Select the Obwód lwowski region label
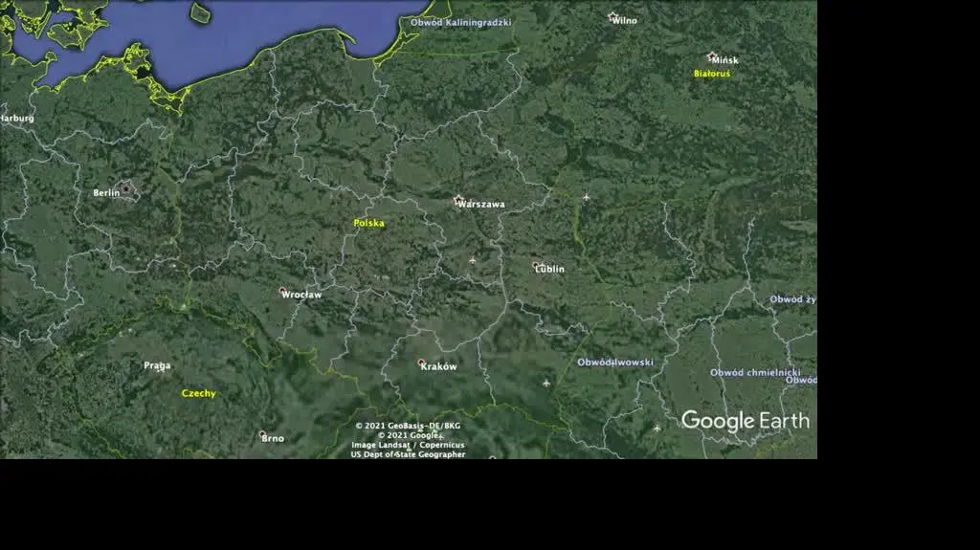The image size is (980, 550). pyautogui.click(x=615, y=363)
